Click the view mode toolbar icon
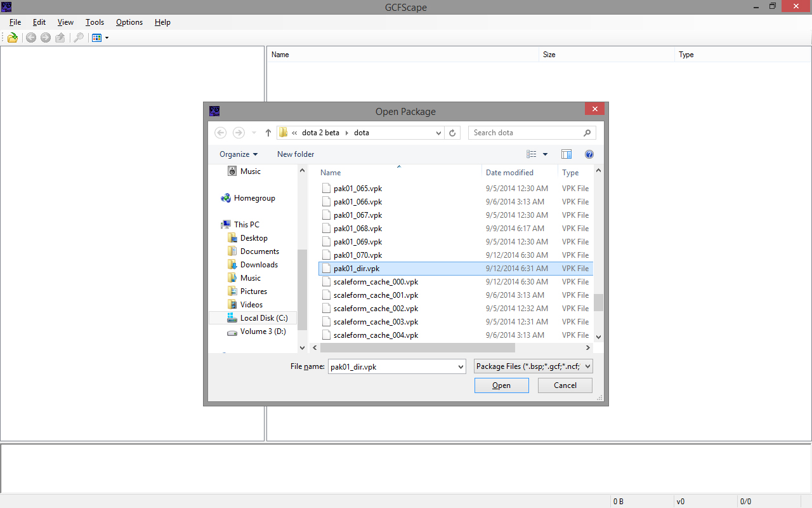 pyautogui.click(x=97, y=38)
